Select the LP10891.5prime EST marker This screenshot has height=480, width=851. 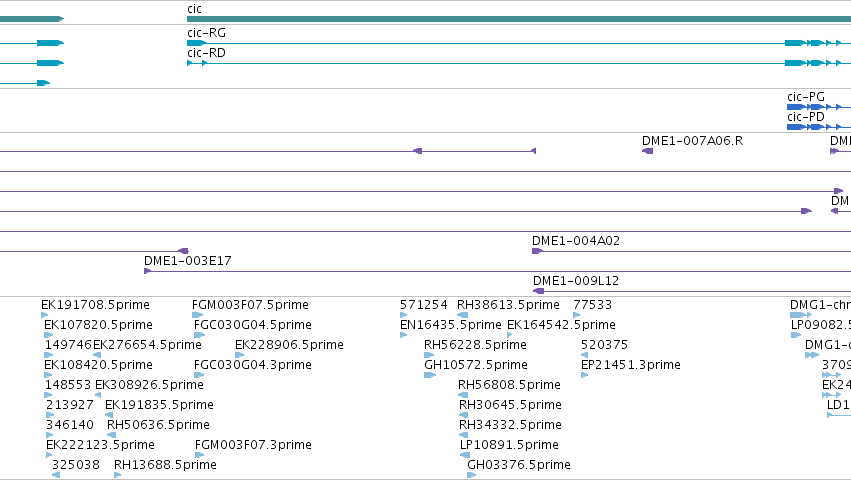[465, 455]
